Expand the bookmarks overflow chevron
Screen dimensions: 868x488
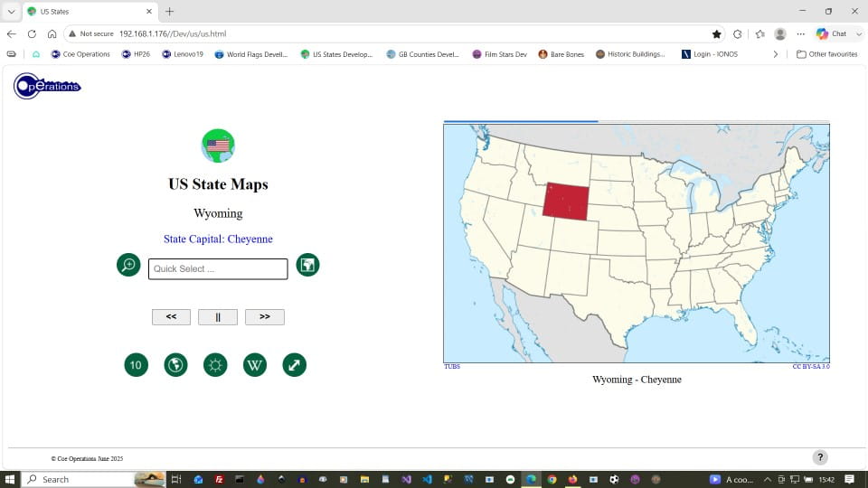point(775,54)
